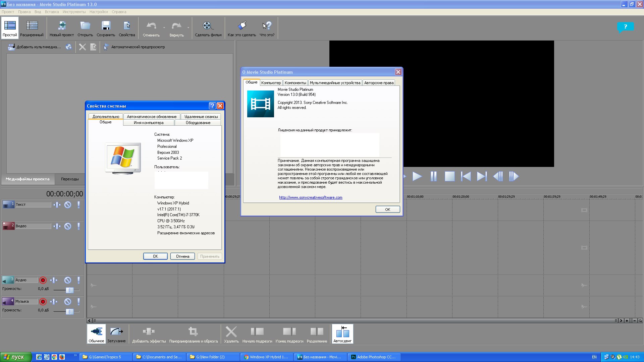
Task: Click the get media from web globe icon
Action: [x=69, y=47]
